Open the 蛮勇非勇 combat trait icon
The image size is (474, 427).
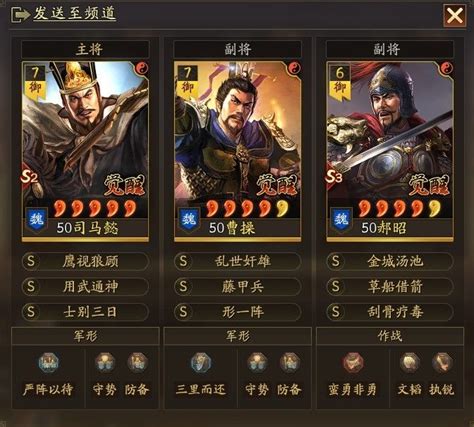tap(354, 363)
